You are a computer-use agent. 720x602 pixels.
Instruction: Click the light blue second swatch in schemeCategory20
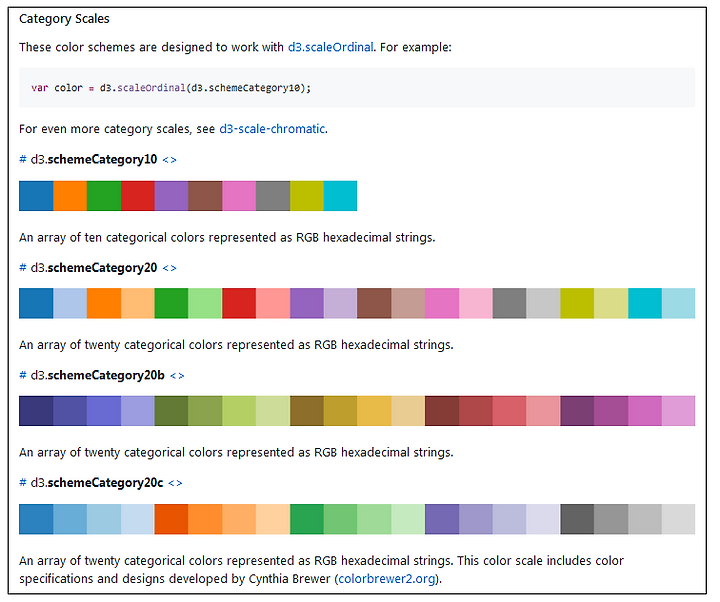point(70,304)
